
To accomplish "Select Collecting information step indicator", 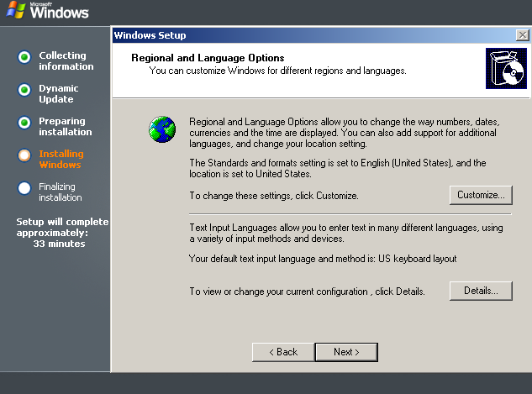I will 24,57.
